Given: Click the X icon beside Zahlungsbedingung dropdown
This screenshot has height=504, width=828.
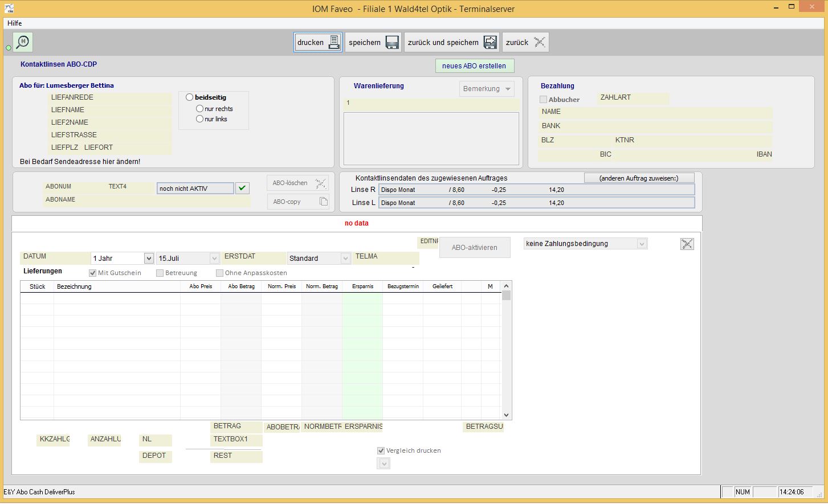Looking at the screenshot, I should (x=687, y=244).
